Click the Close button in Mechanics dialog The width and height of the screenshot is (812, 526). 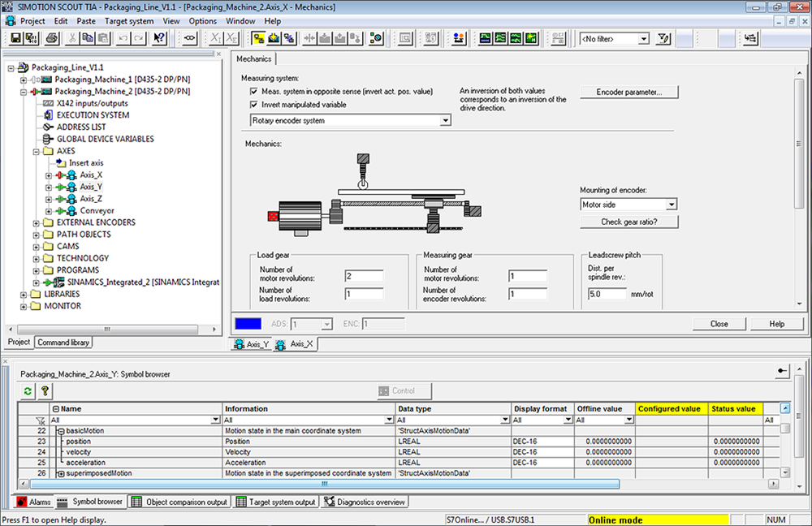(719, 324)
